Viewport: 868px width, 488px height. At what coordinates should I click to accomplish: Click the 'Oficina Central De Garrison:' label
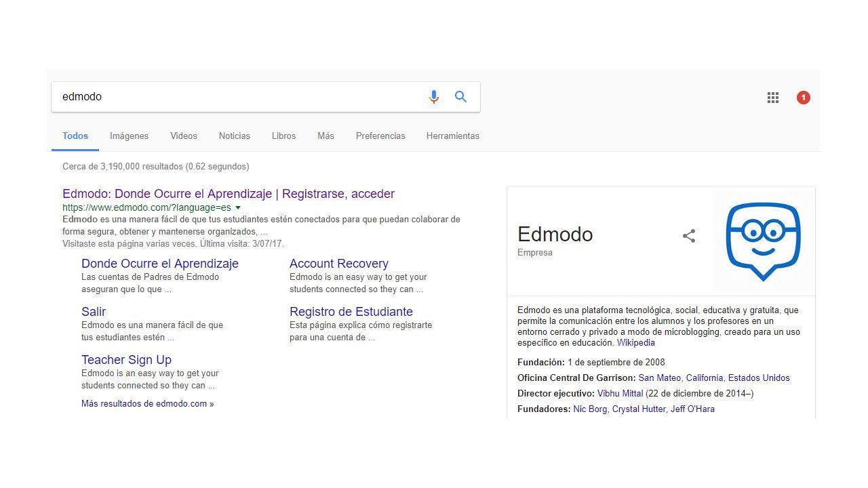point(576,378)
